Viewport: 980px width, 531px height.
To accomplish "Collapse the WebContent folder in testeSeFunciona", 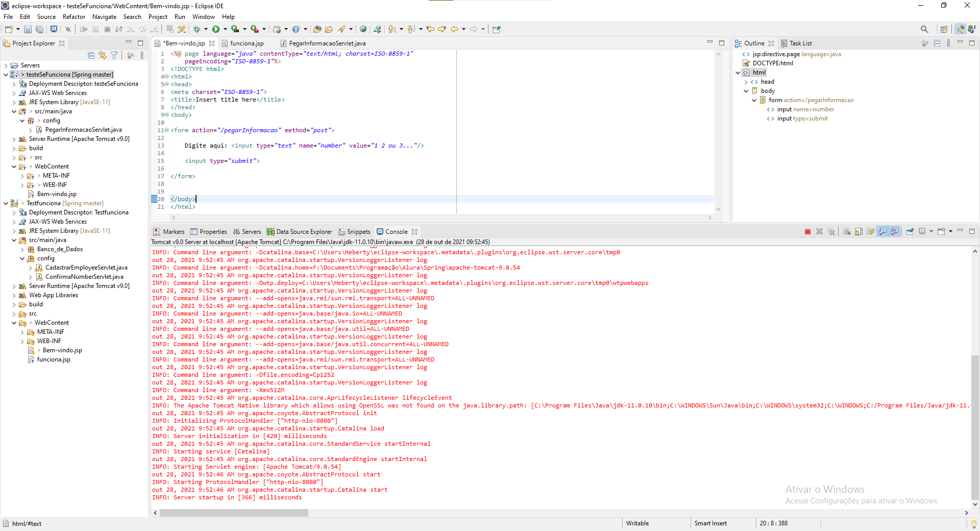I will 14,166.
